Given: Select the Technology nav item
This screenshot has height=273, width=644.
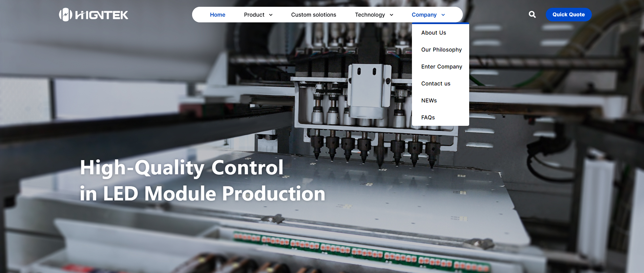Looking at the screenshot, I should [370, 15].
